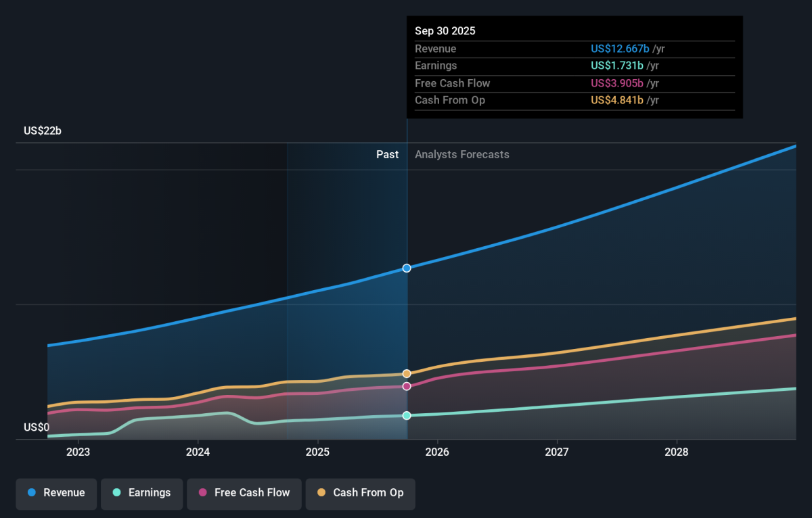The height and width of the screenshot is (518, 812).
Task: Click the orange dot beside Cash From Op
Action: (321, 493)
